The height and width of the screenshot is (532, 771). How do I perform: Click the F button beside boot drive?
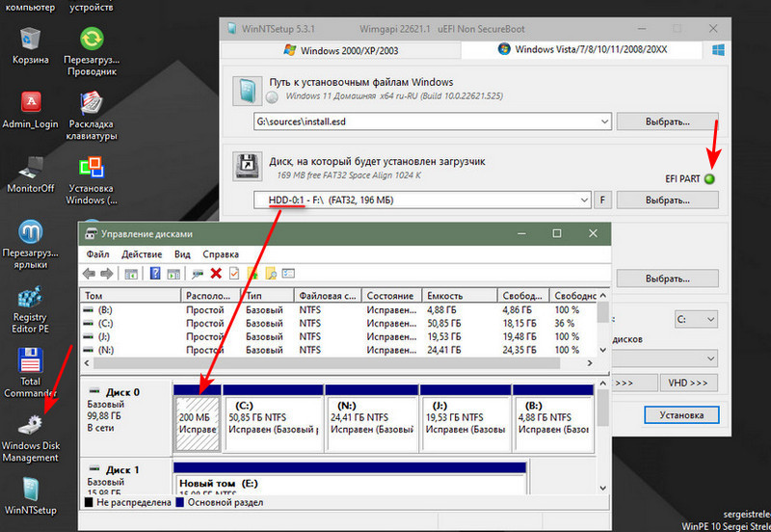[x=602, y=200]
